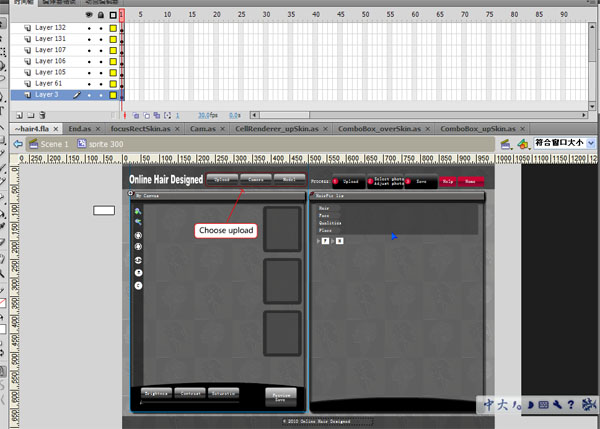Click the red Home button on stage
Image resolution: width=600 pixels, height=429 pixels.
(x=471, y=181)
